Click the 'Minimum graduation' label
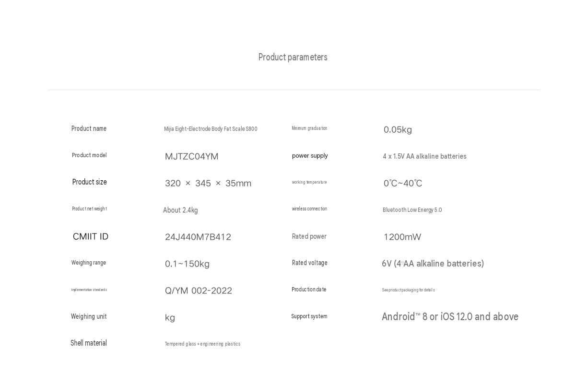This screenshot has width=588, height=383. (309, 128)
